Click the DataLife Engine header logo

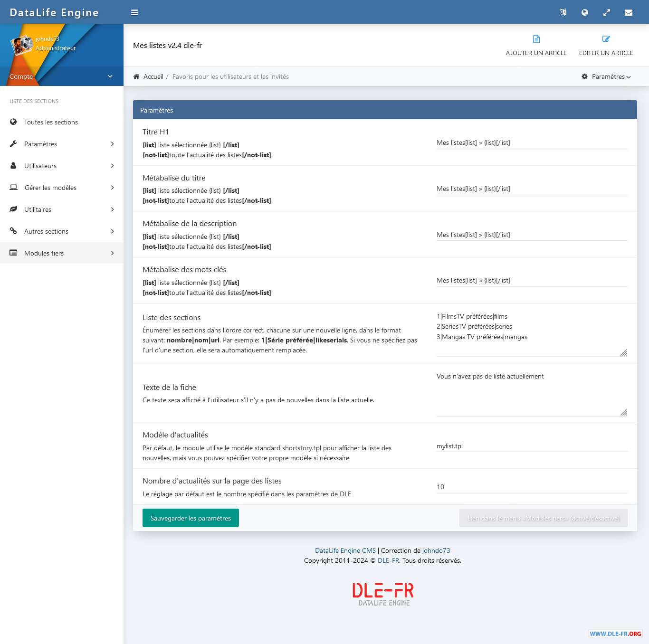click(54, 12)
